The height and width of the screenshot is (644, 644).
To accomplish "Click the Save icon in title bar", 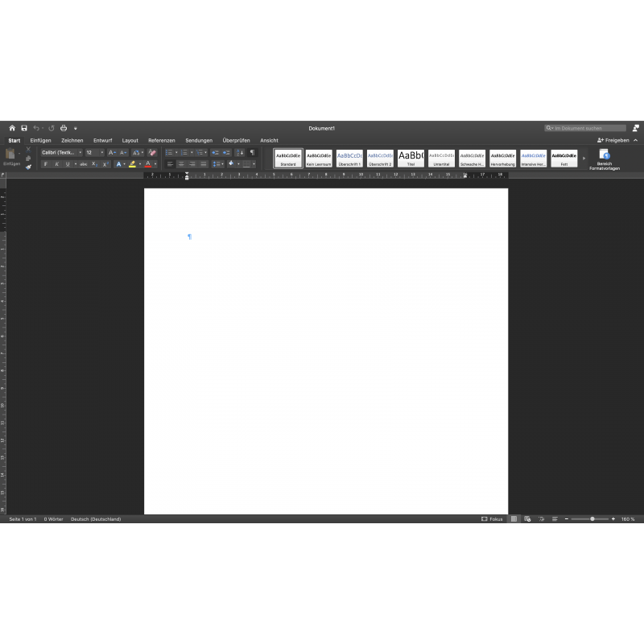I will tap(24, 128).
